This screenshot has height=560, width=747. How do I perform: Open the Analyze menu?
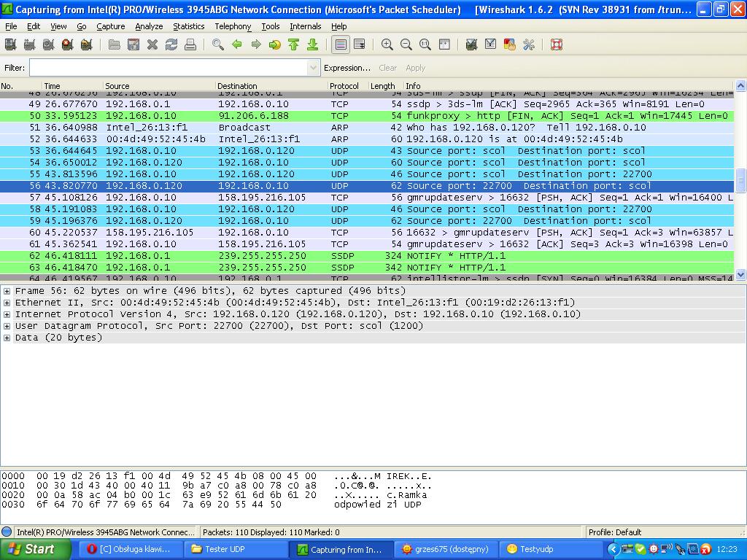tap(149, 27)
